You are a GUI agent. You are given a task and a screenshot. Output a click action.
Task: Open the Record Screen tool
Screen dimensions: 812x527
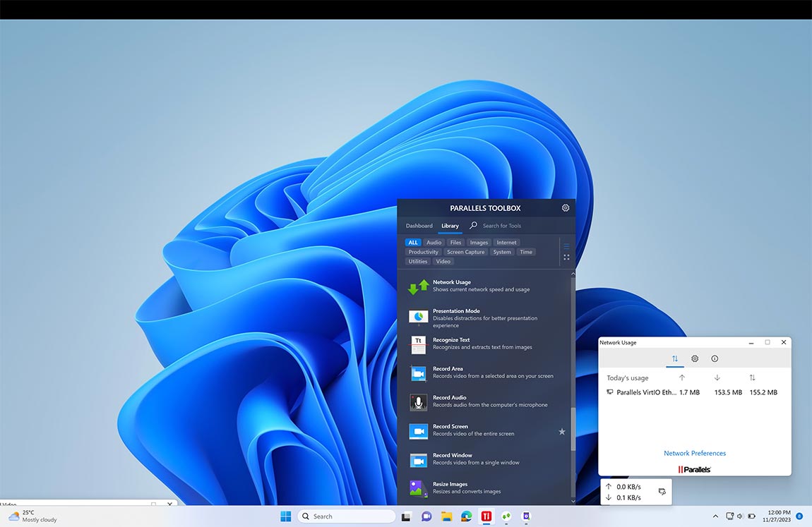pos(417,430)
